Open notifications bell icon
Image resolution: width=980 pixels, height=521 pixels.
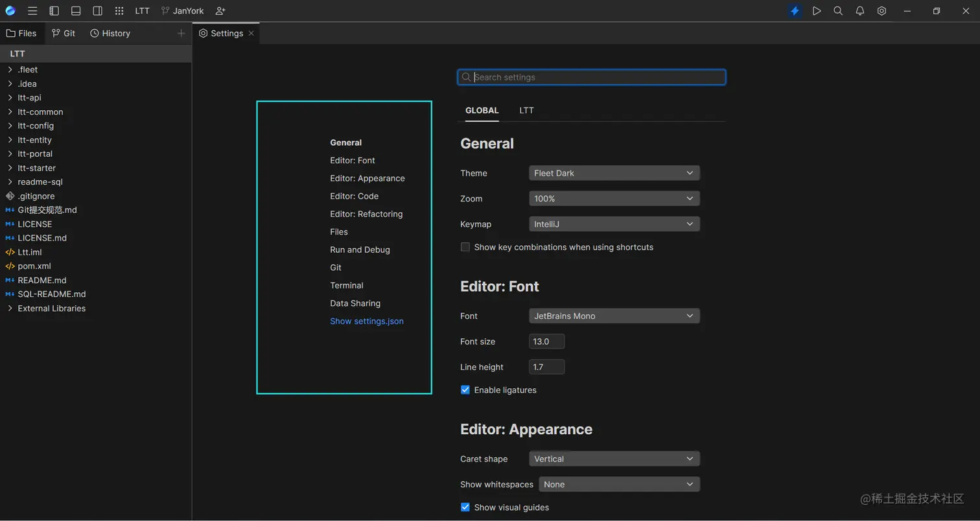point(860,11)
